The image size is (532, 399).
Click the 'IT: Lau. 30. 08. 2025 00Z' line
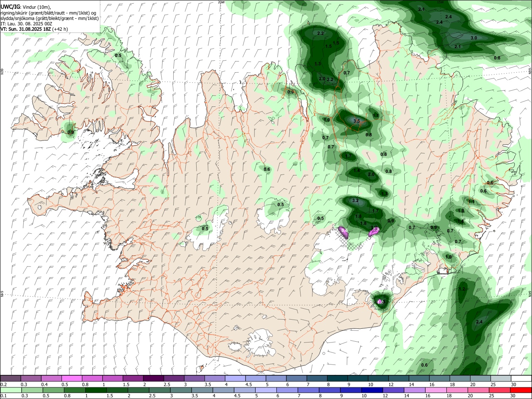click(26, 24)
